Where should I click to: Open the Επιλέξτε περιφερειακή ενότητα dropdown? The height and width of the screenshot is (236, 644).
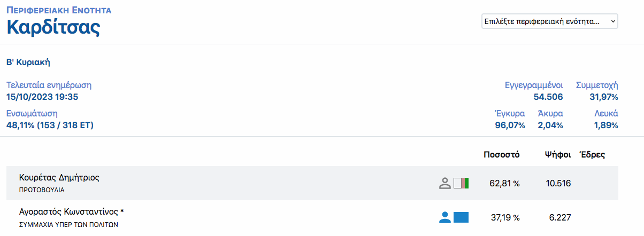coord(550,21)
